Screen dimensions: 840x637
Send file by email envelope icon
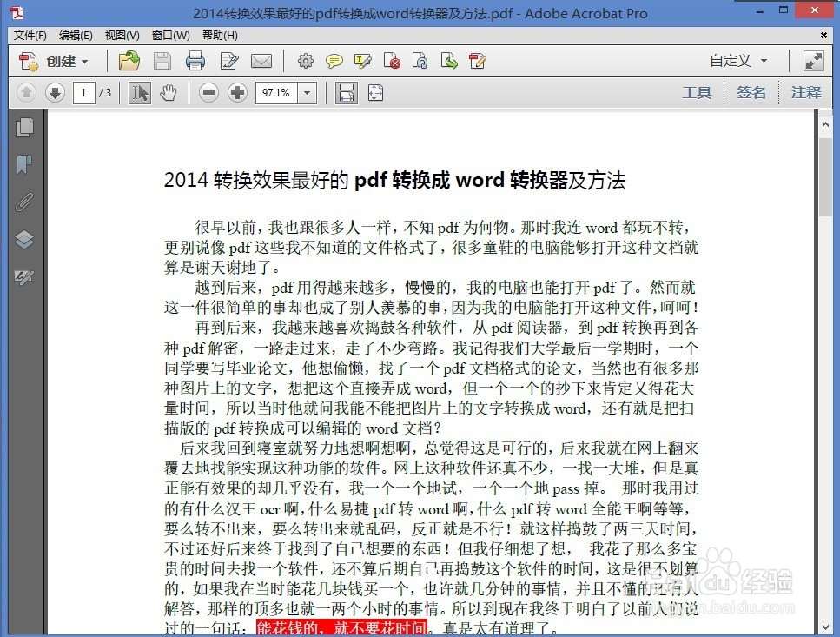[261, 61]
